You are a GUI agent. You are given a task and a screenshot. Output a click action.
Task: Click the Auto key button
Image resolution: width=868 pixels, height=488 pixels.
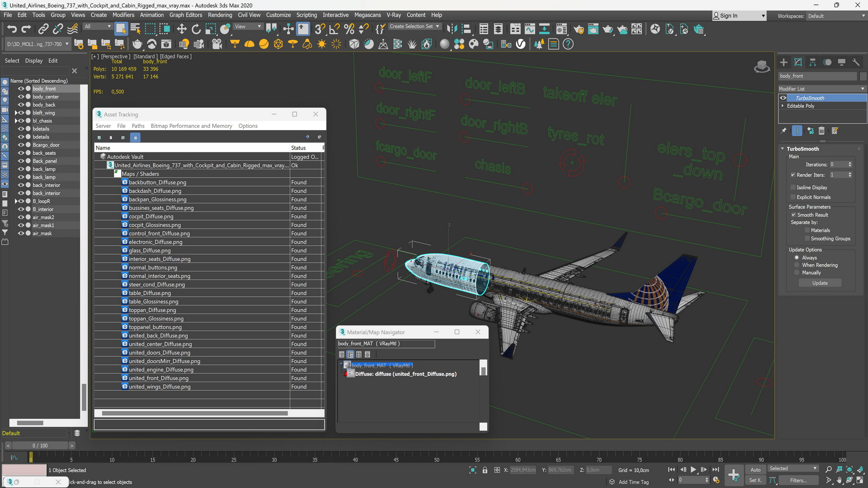click(x=755, y=470)
